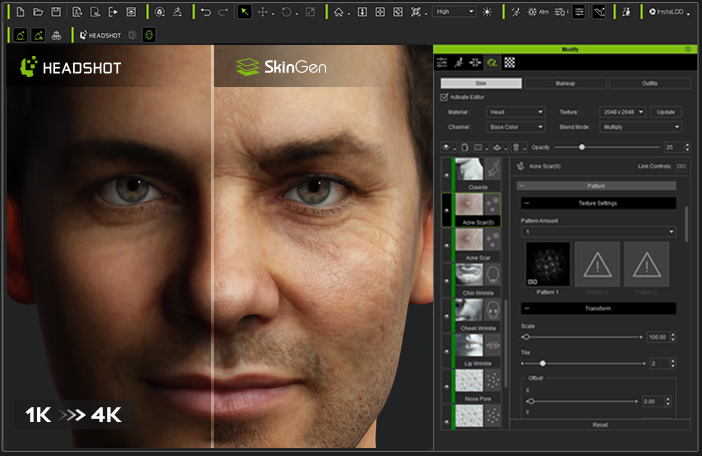This screenshot has width=702, height=456.
Task: Click the Redo arrow in the toolbar
Action: point(222,12)
